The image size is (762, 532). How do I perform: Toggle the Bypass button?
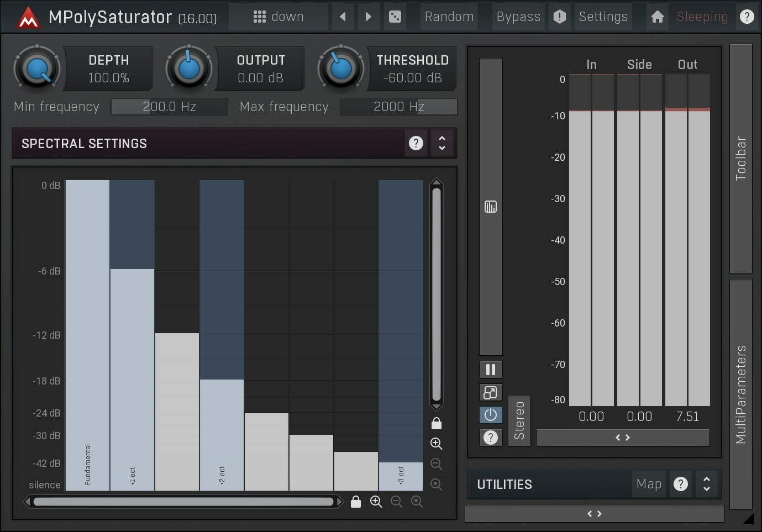pos(518,17)
